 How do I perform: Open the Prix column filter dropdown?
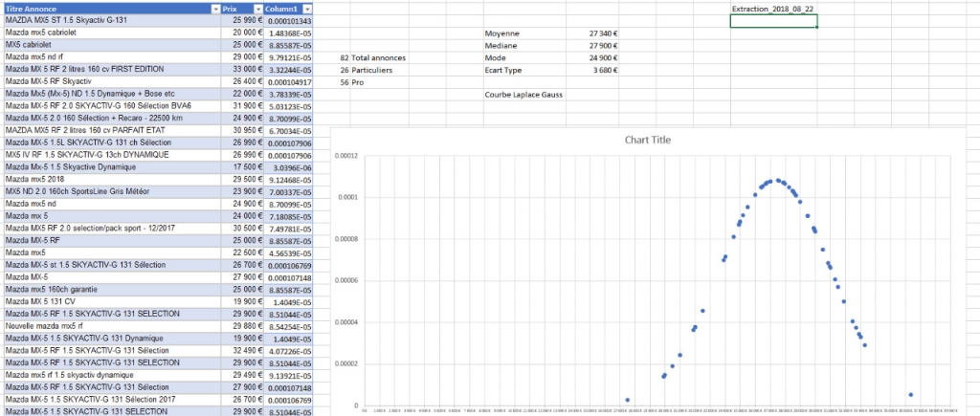258,10
